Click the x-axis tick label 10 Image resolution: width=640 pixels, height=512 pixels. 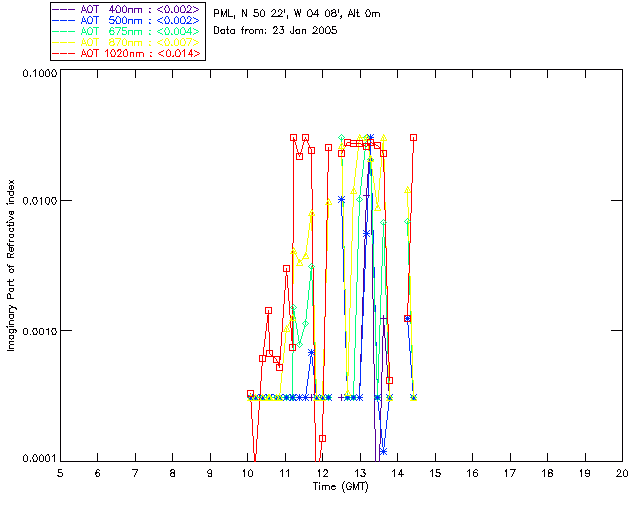(x=247, y=472)
